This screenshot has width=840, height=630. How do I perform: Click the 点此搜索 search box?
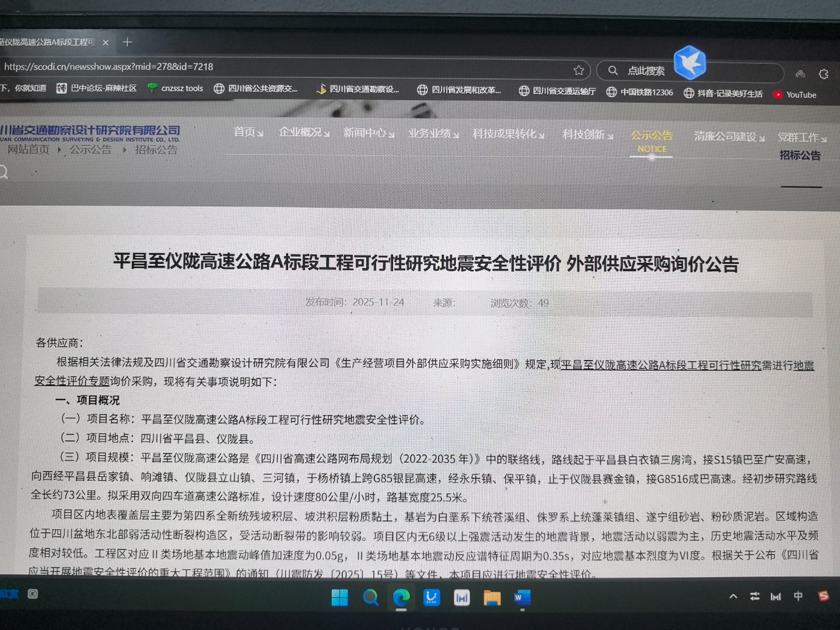click(x=646, y=71)
